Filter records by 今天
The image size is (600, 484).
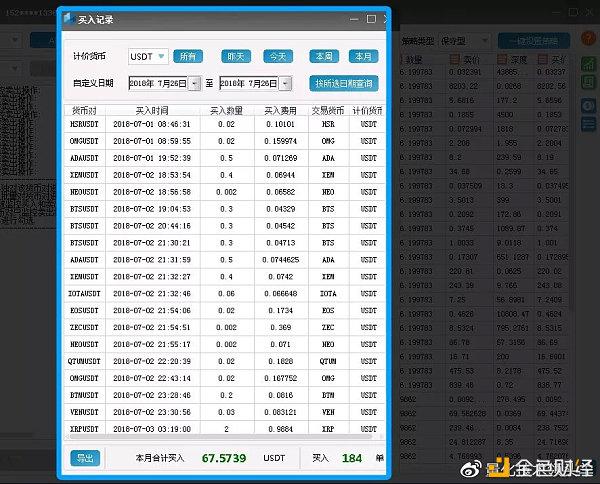click(278, 57)
